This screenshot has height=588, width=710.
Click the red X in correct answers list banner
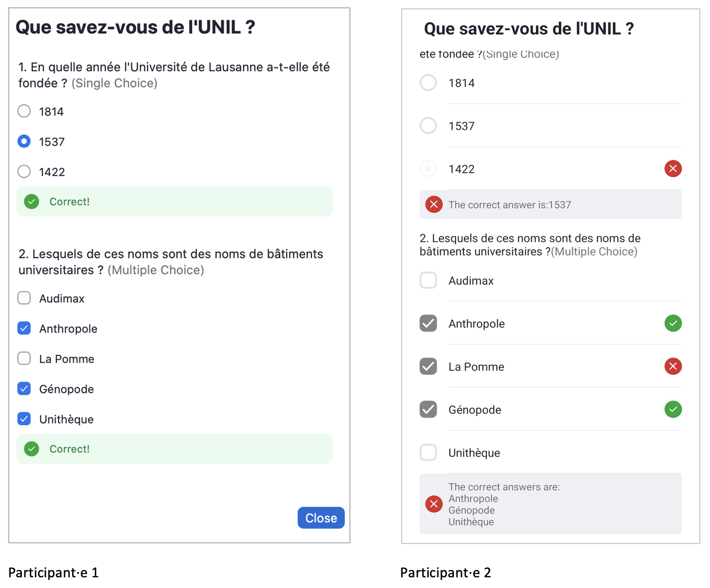click(433, 504)
